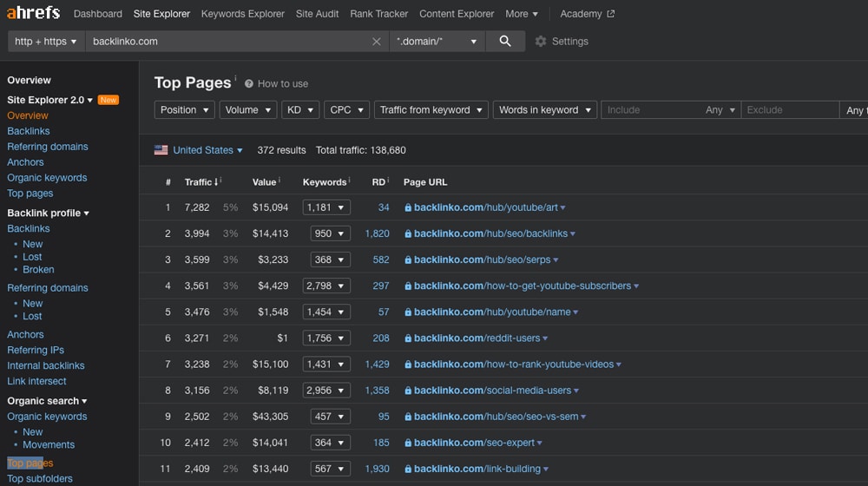The height and width of the screenshot is (486, 868).
Task: Open URL menu arrow for hub/seo/serps
Action: (x=556, y=260)
